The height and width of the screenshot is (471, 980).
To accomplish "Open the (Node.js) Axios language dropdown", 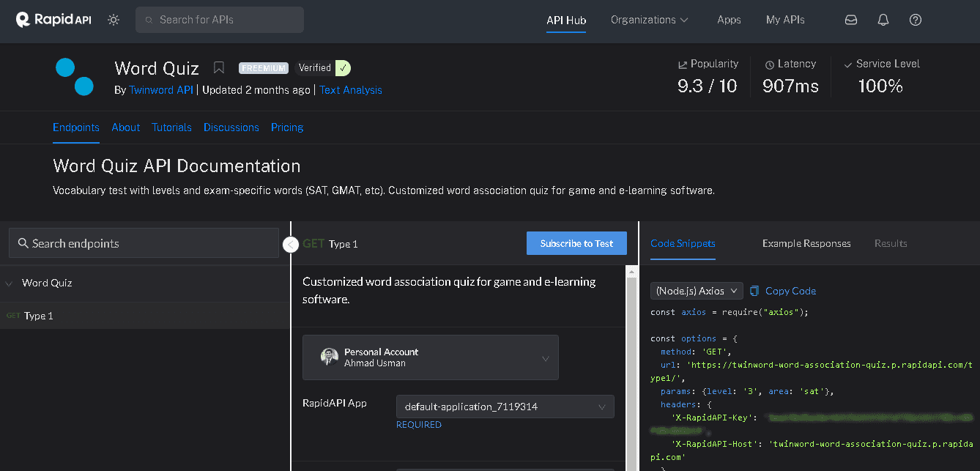I will click(x=697, y=291).
